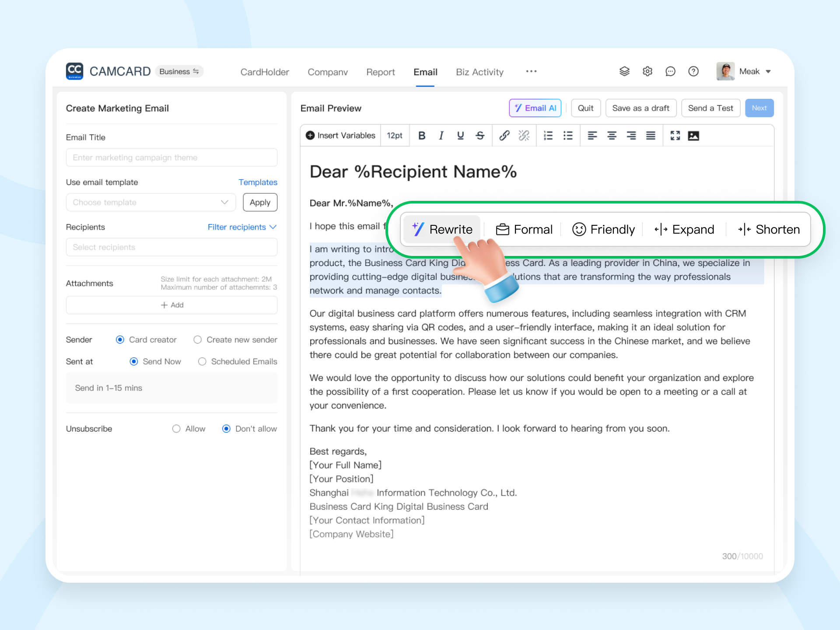
Task: Make selected text Friendly
Action: [x=603, y=229]
